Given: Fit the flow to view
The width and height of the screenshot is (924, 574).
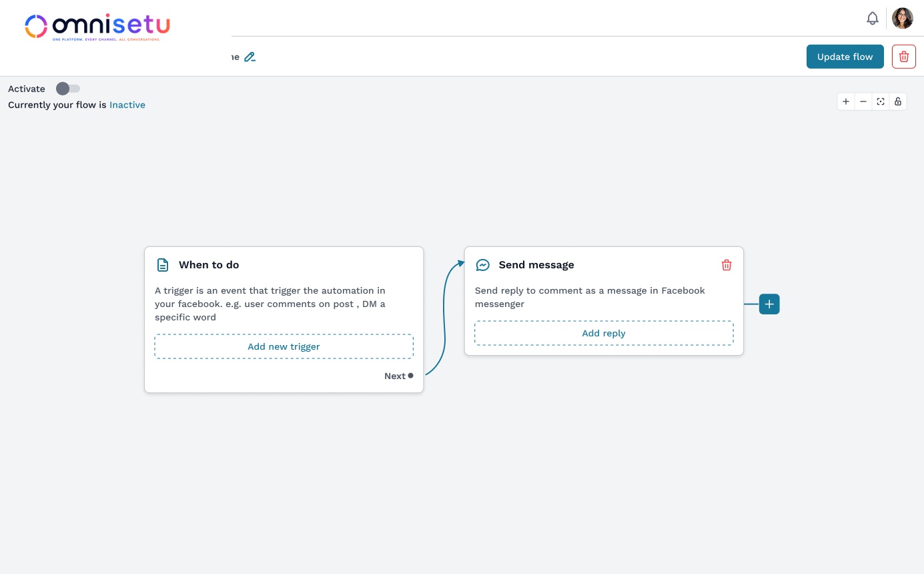Looking at the screenshot, I should pyautogui.click(x=881, y=101).
